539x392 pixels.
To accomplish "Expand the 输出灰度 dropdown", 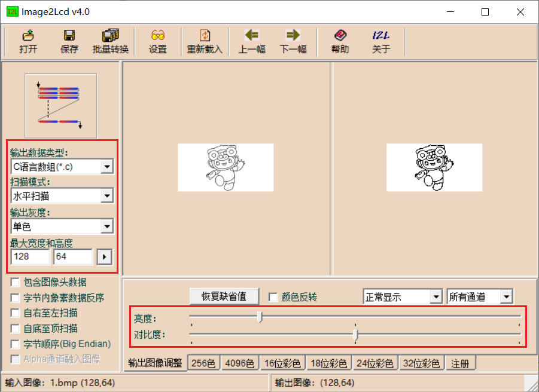I will coord(107,226).
